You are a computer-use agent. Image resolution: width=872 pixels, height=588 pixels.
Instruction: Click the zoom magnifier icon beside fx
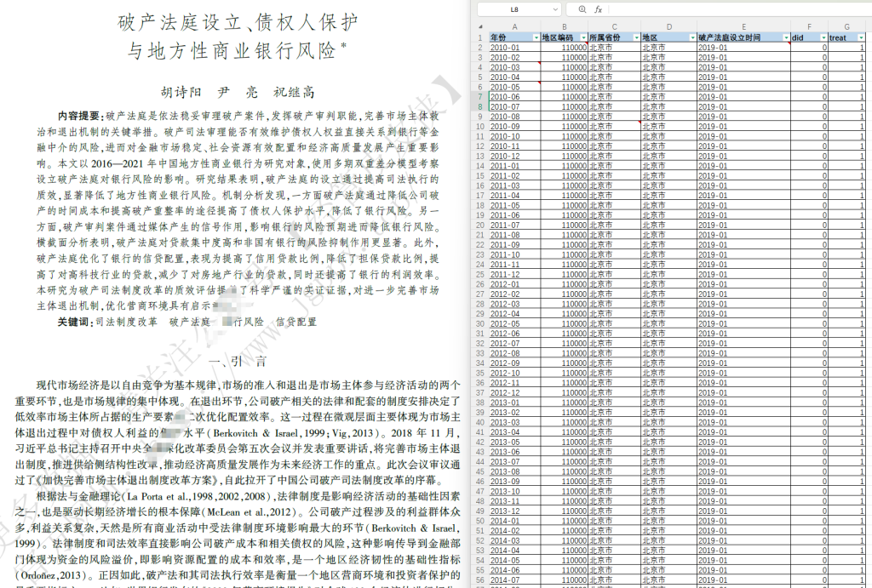[582, 9]
